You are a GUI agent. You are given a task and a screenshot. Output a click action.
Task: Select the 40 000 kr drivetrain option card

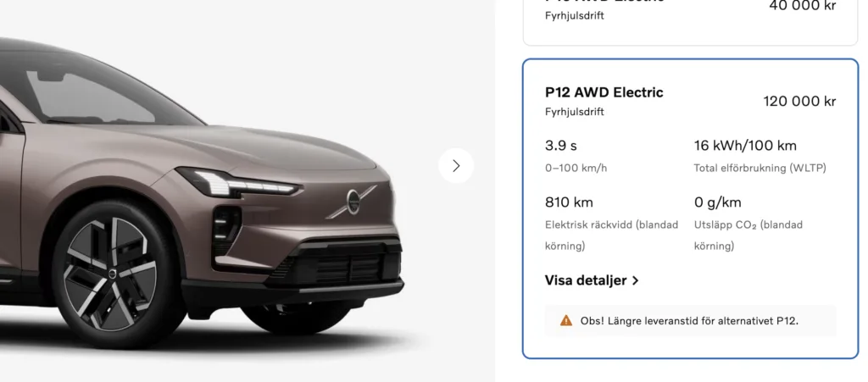pyautogui.click(x=690, y=22)
